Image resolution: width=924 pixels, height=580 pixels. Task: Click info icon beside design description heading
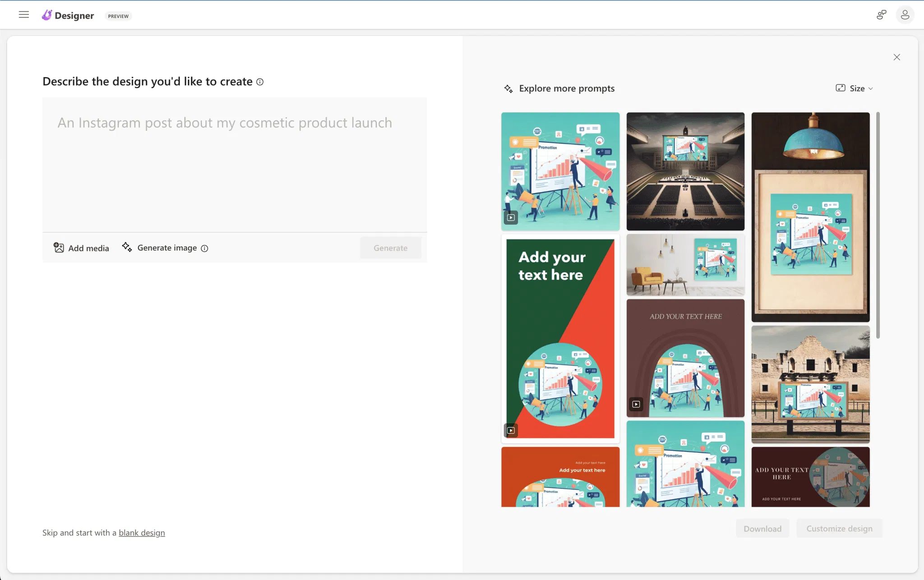(x=260, y=82)
